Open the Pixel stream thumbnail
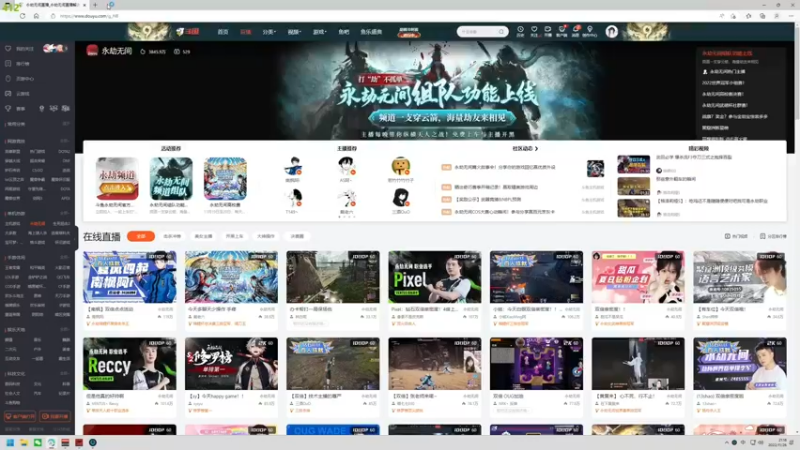This screenshot has height=450, width=800. 434,277
